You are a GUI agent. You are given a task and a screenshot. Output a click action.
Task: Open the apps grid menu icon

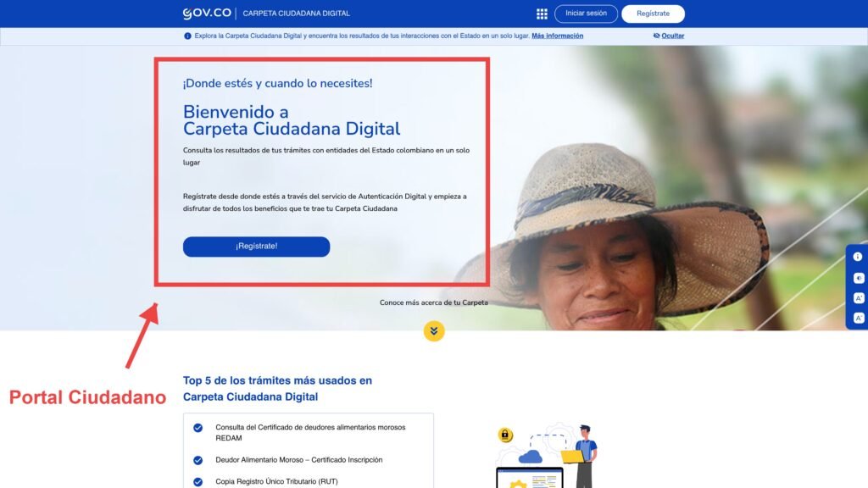(x=542, y=14)
